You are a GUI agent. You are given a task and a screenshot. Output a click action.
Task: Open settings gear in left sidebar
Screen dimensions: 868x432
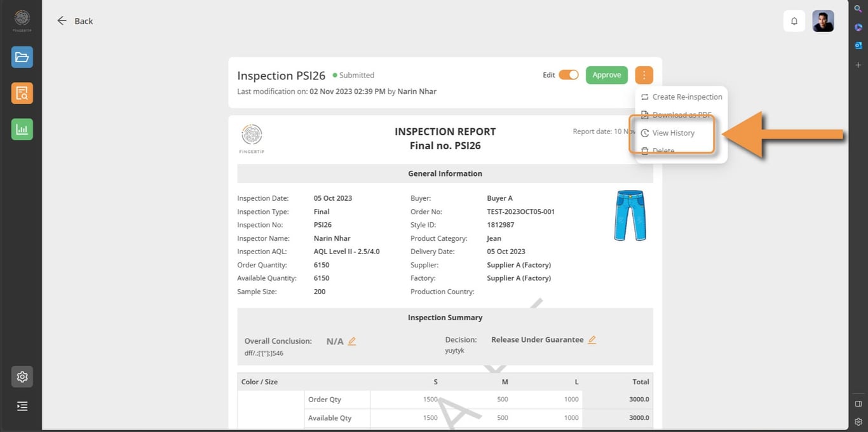click(x=22, y=377)
